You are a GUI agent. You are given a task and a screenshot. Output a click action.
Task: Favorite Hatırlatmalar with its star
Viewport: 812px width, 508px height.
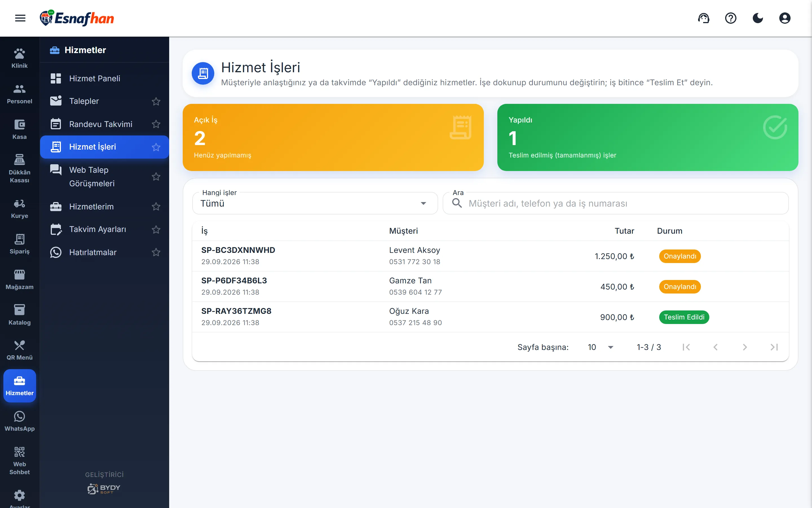(x=156, y=252)
